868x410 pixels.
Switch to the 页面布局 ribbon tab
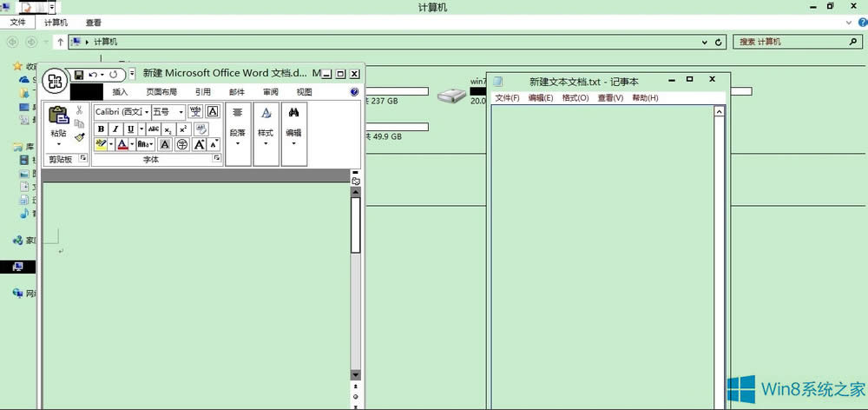click(x=161, y=92)
